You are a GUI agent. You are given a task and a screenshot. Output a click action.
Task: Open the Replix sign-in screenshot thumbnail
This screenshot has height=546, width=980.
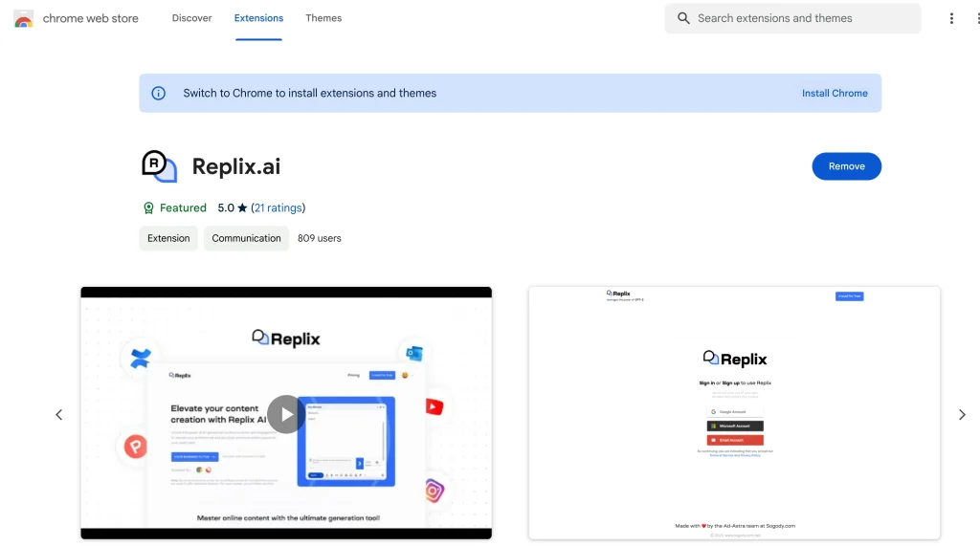click(734, 413)
